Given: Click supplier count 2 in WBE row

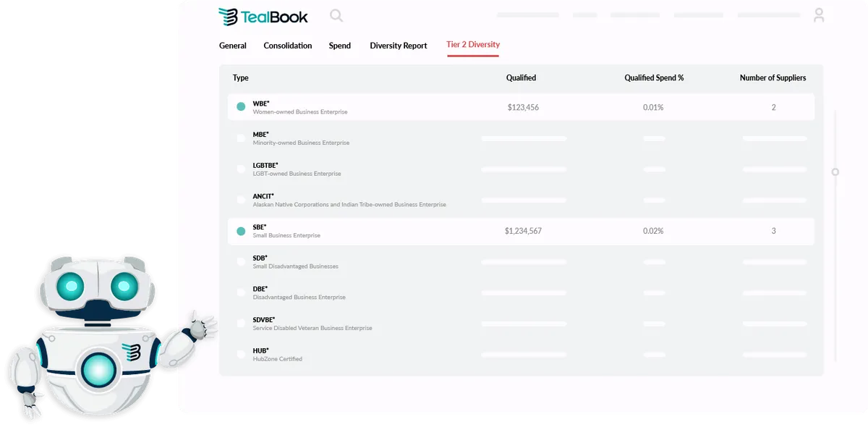Looking at the screenshot, I should coord(773,107).
